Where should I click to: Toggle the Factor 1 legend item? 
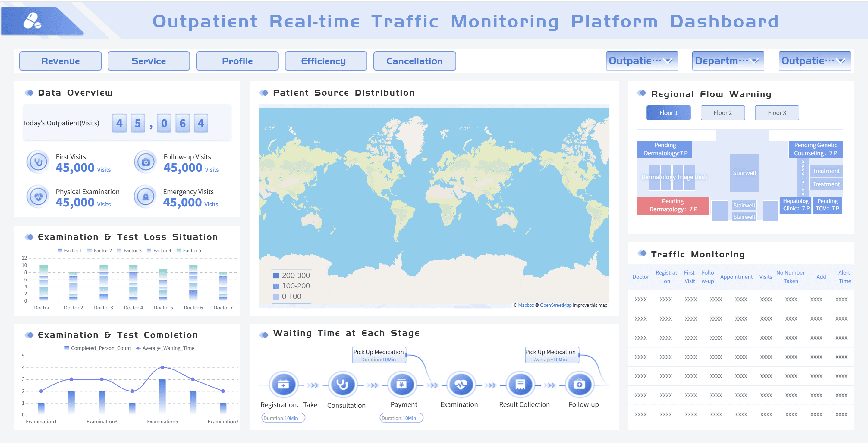point(70,250)
